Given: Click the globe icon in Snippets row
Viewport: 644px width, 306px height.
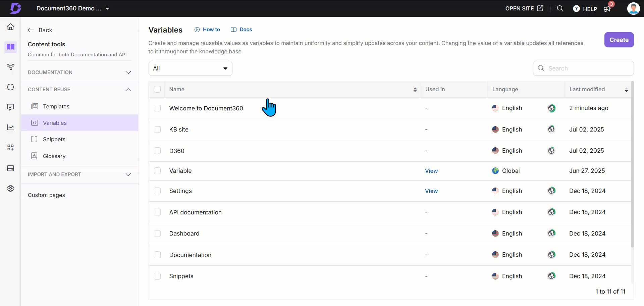Looking at the screenshot, I should (x=551, y=276).
